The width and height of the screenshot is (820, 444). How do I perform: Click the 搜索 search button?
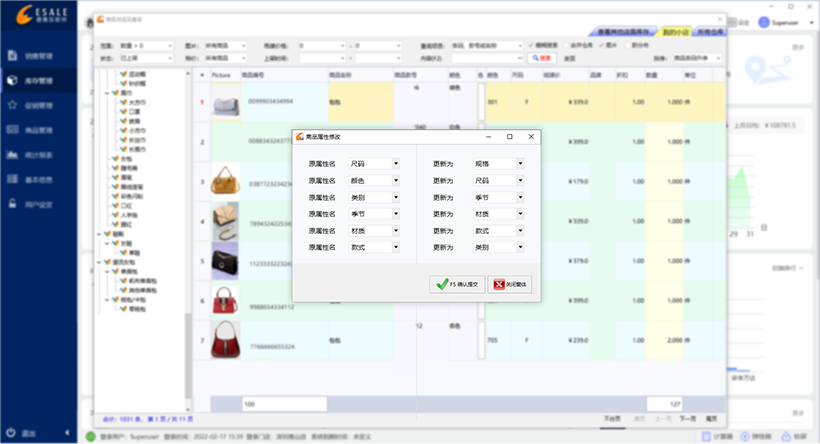click(541, 58)
